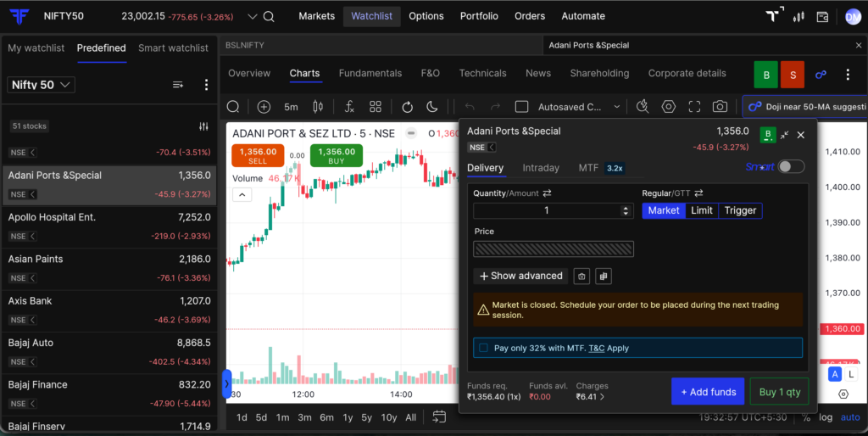Screen dimensions: 868x436
Task: Expand the NSE exchange chevron in order panel
Action: pyautogui.click(x=492, y=148)
